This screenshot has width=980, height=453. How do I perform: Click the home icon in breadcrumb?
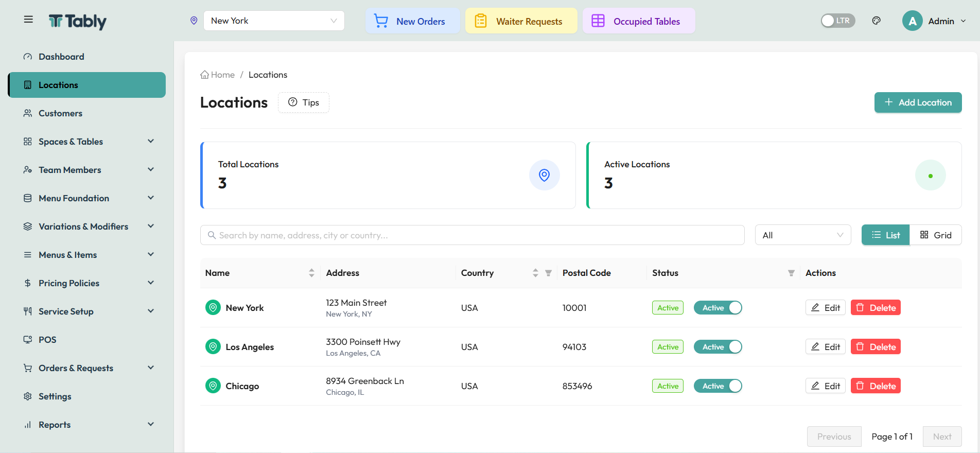point(204,75)
